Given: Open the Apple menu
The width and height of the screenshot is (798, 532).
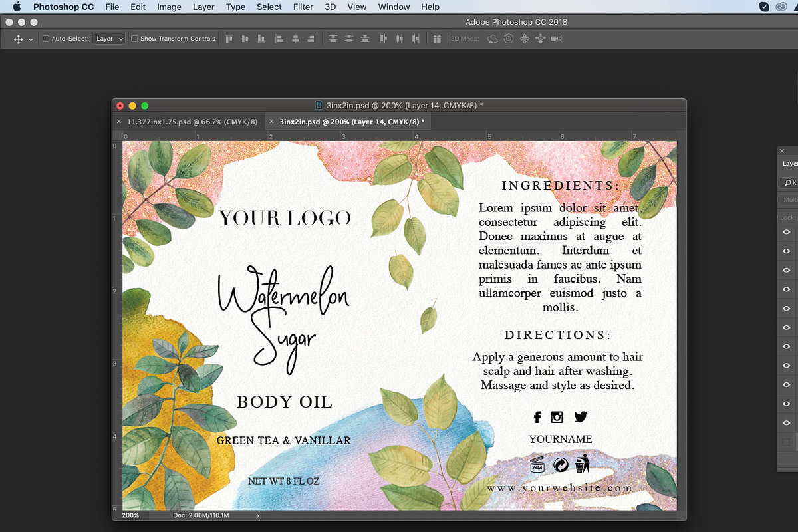Looking at the screenshot, I should (x=17, y=7).
